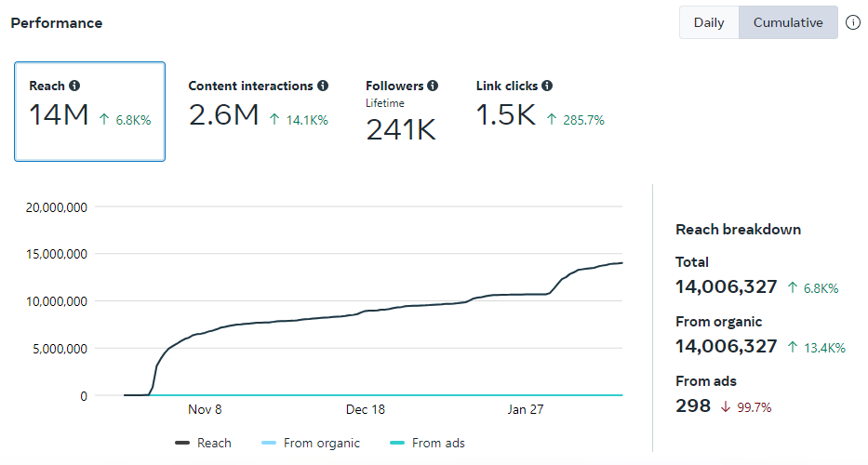Toggle the From organic legend series
This screenshot has height=465, width=868.
click(311, 444)
